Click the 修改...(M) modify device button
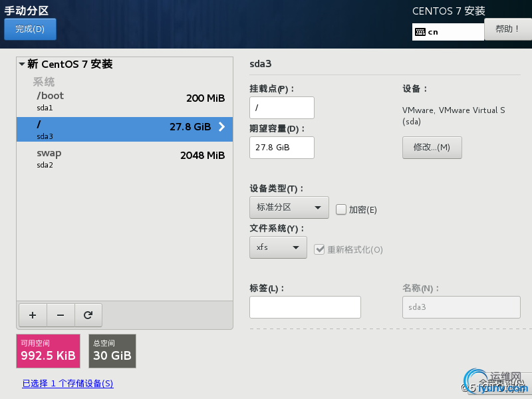Viewport: 532px width, 399px height. click(x=432, y=147)
